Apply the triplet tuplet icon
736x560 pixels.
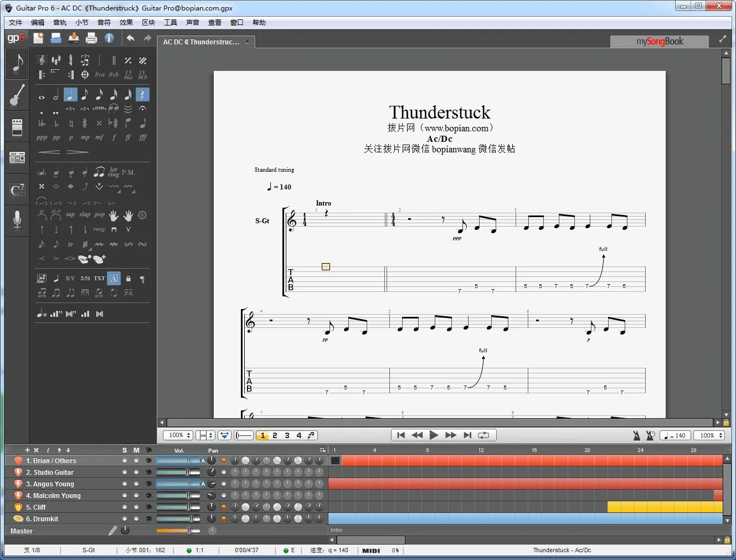click(70, 109)
